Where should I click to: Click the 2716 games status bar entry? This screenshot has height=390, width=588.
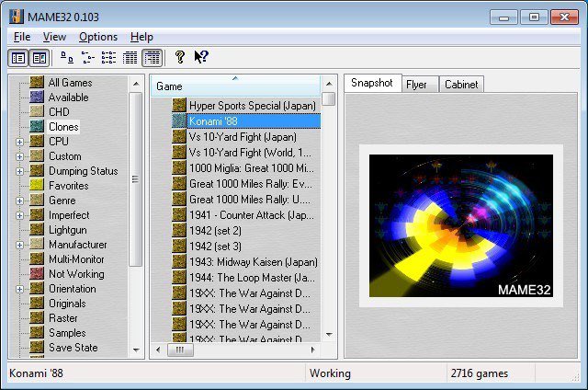coord(480,373)
